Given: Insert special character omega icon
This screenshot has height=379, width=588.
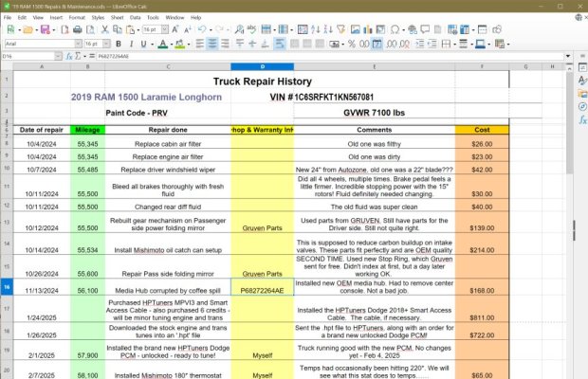Looking at the screenshot, I should point(395,29).
